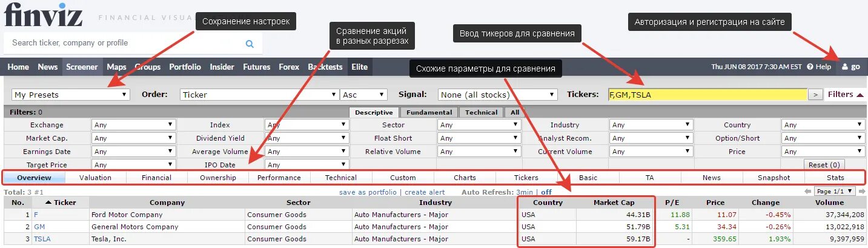
Task: Click Ticker column sort arrow
Action: [x=48, y=203]
